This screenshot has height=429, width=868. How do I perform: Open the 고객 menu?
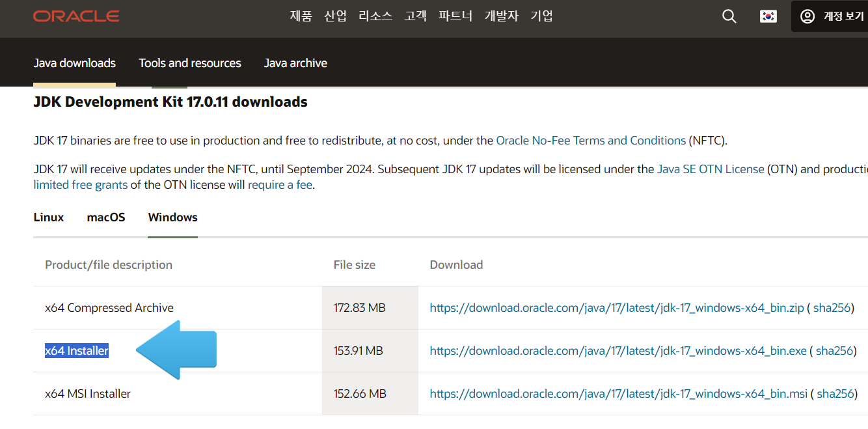[416, 16]
